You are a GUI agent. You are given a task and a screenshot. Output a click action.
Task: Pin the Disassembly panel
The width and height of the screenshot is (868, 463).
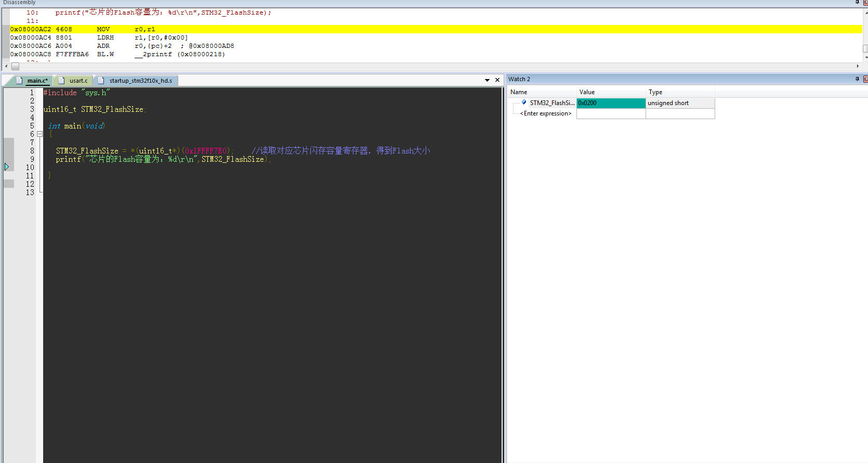[857, 3]
